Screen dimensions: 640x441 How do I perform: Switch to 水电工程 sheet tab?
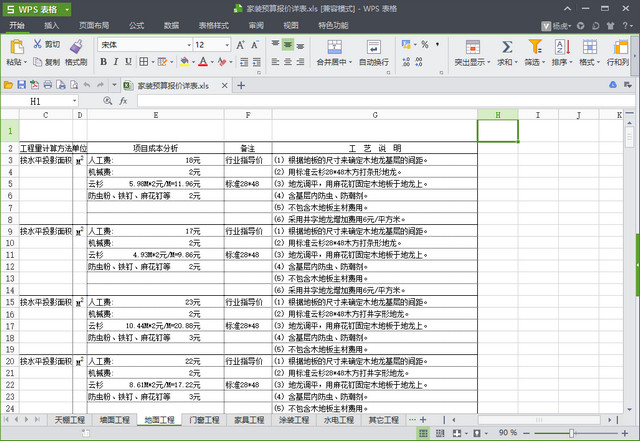point(339,420)
